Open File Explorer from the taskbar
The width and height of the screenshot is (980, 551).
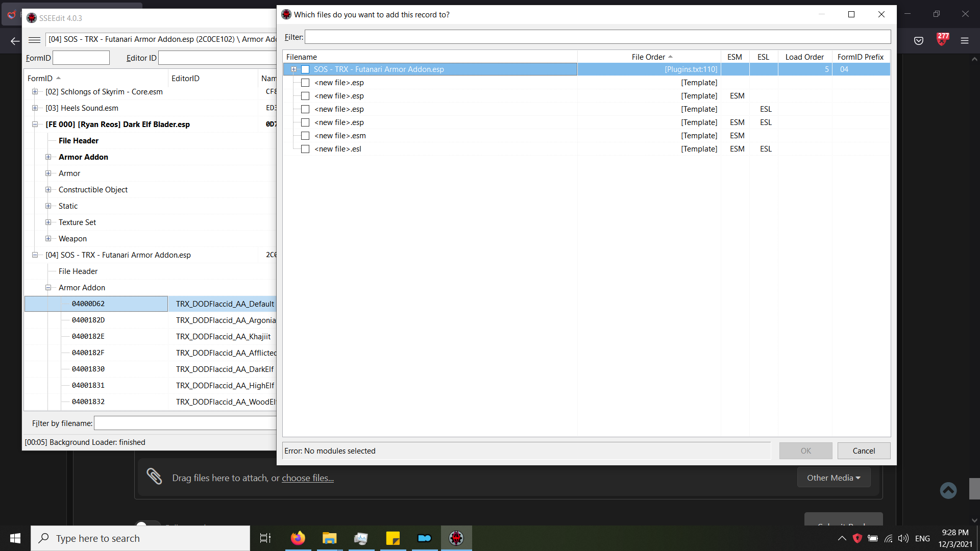click(x=330, y=538)
